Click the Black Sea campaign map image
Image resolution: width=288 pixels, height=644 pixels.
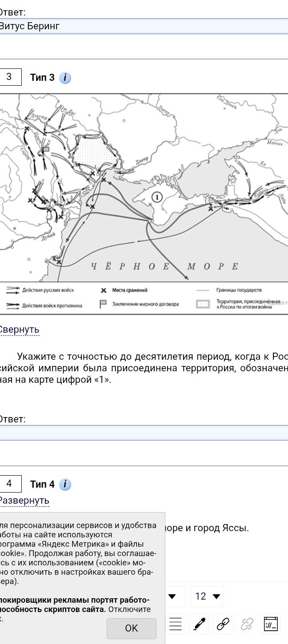click(x=144, y=204)
